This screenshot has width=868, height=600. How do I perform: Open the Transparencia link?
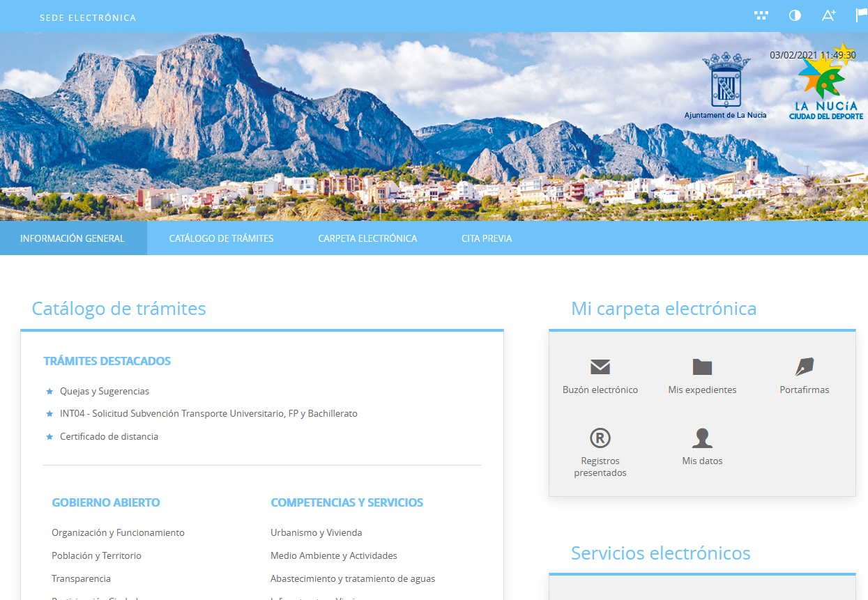pyautogui.click(x=81, y=579)
